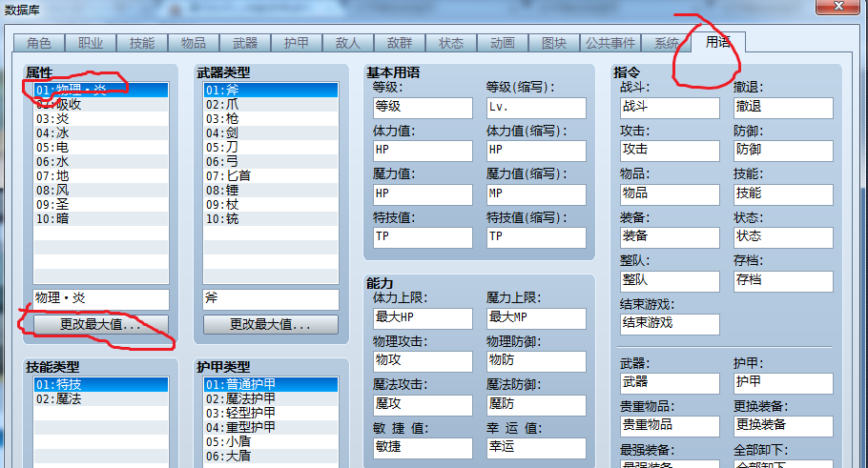Image resolution: width=868 pixels, height=468 pixels.
Task: Switch to the 技能 tab
Action: click(x=142, y=43)
